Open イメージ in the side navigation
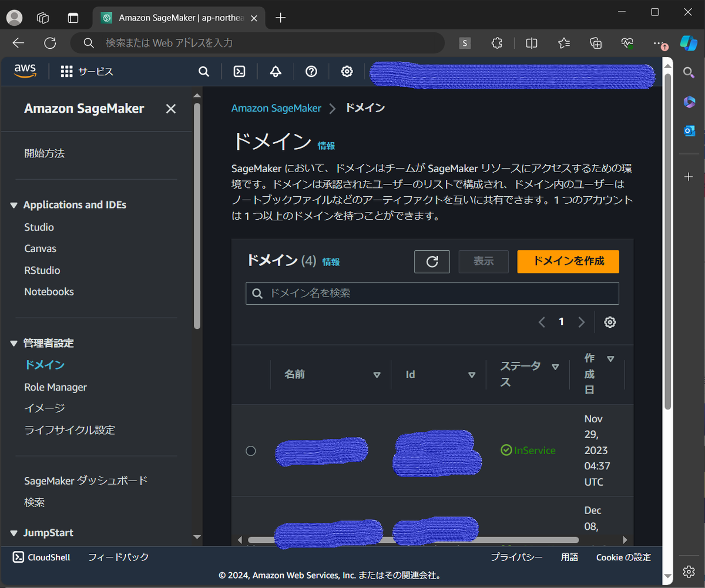Screen dimensions: 705x588 coord(44,408)
